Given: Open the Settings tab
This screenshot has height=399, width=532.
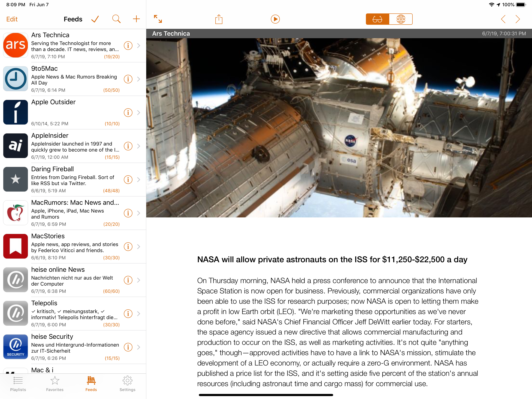Looking at the screenshot, I should 128,384.
